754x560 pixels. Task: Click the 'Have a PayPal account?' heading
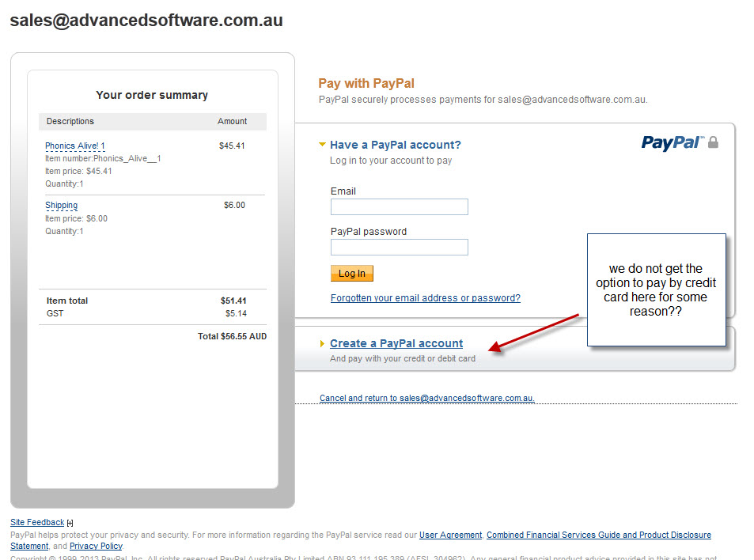[x=395, y=145]
